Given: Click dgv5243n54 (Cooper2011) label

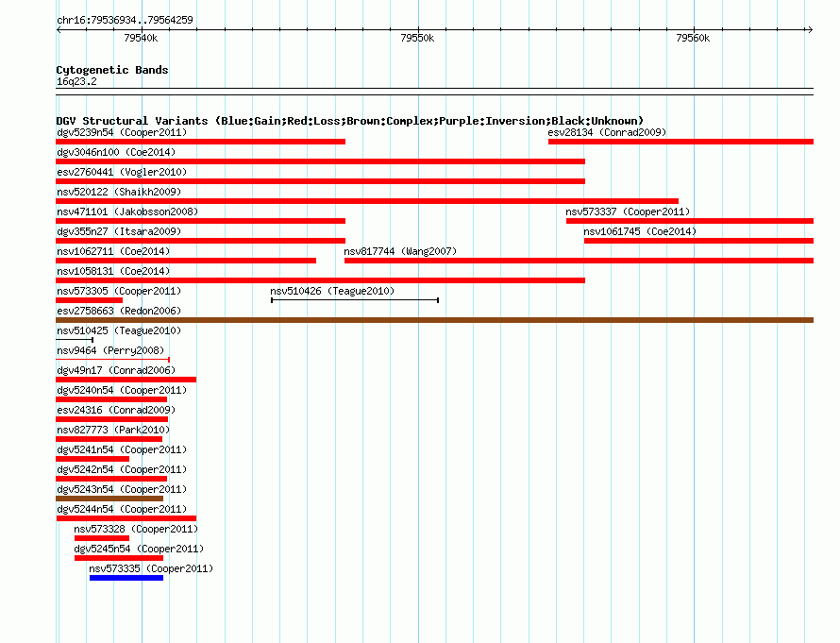Looking at the screenshot, I should (122, 489).
